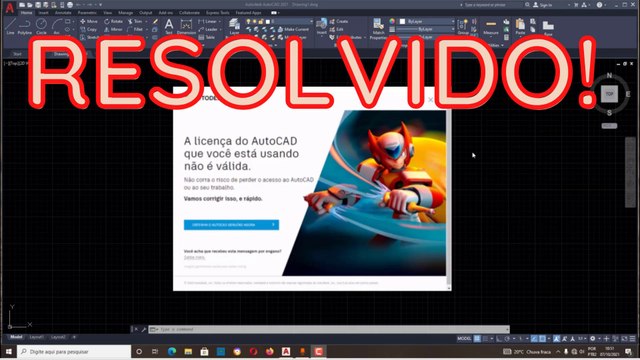Open the AutoCAD application menu logo

pyautogui.click(x=9, y=8)
